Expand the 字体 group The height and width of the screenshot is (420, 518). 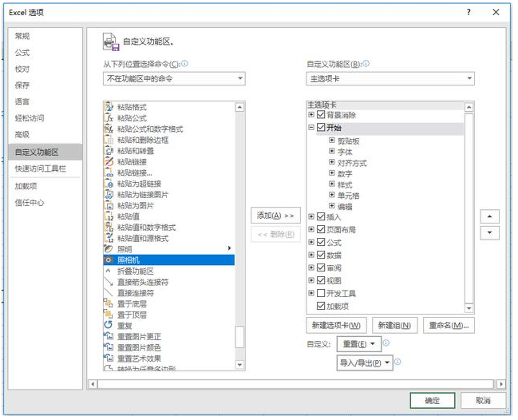pyautogui.click(x=332, y=152)
